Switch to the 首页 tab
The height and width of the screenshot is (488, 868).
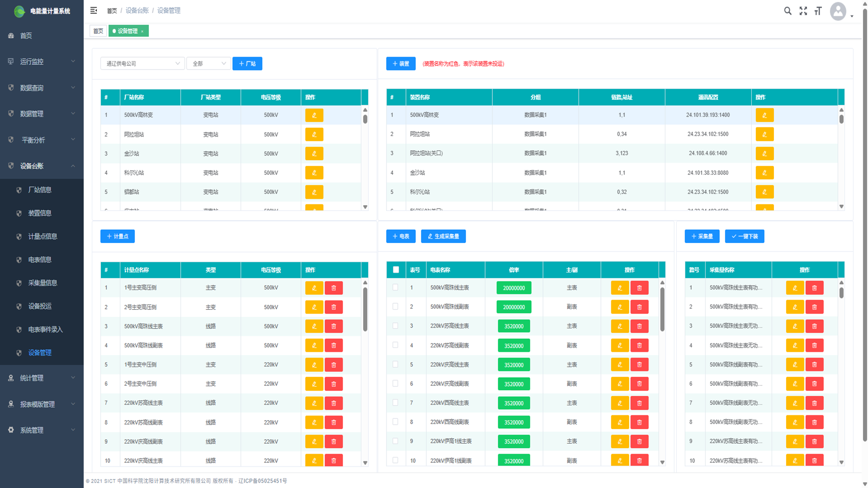pyautogui.click(x=98, y=31)
